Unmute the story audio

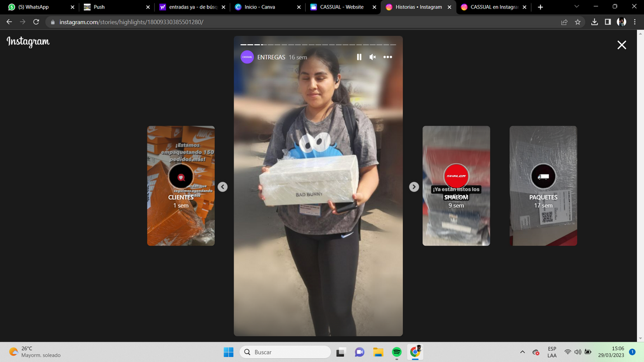373,57
